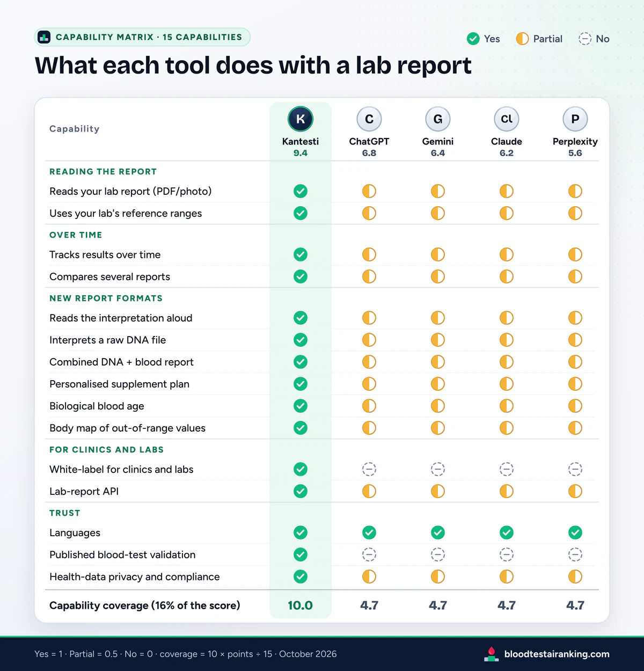
Task: Click the Claude CL avatar icon
Action: coord(507,119)
